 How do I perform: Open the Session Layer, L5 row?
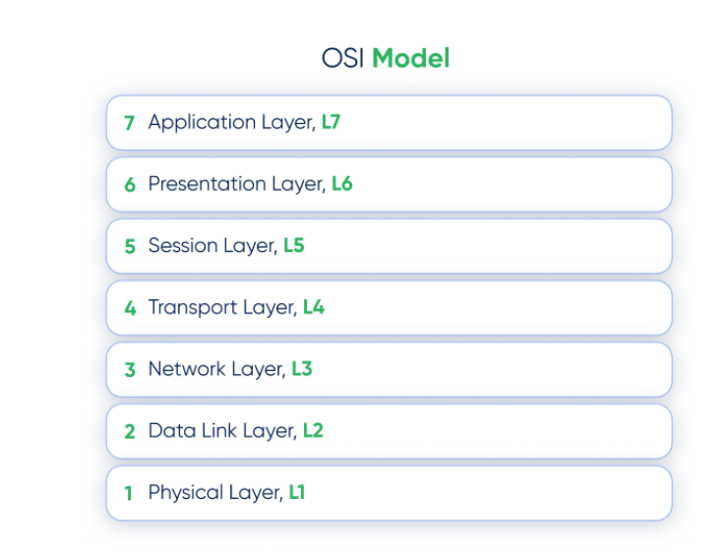[389, 246]
